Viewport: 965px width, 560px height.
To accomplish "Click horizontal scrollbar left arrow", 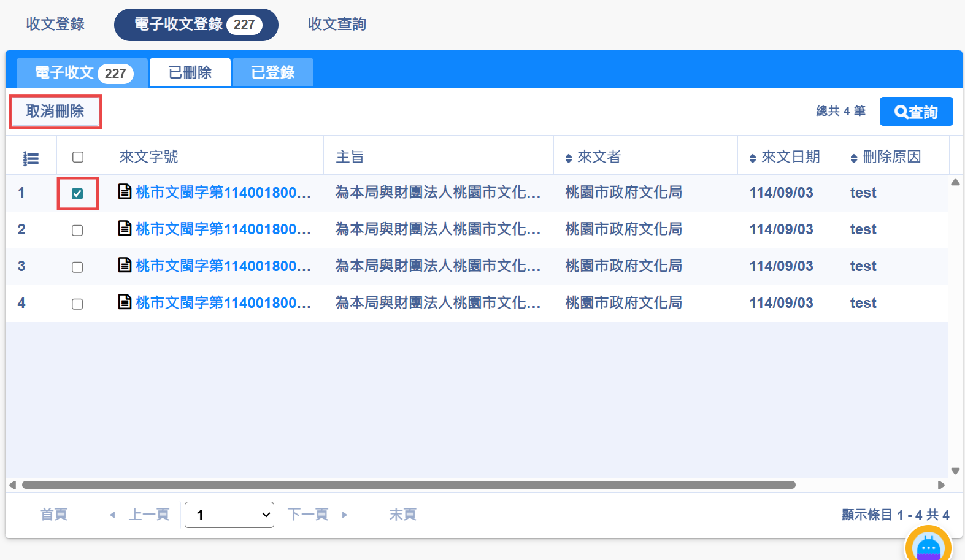I will [12, 485].
